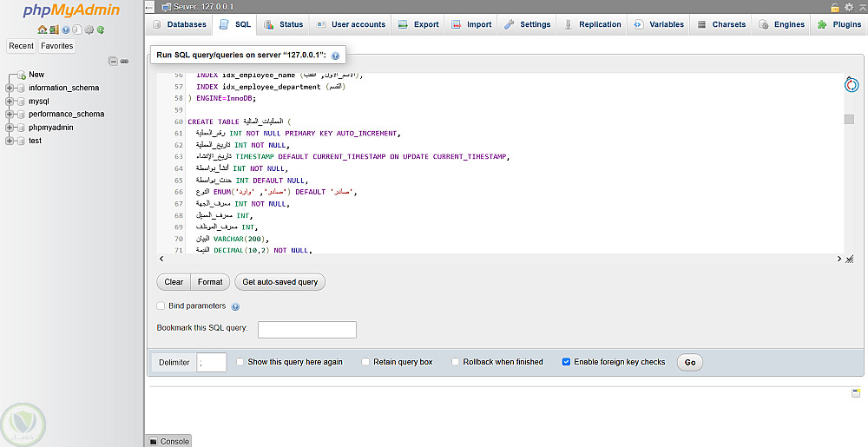The image size is (868, 447).
Task: Open the Export tab
Action: (x=418, y=24)
